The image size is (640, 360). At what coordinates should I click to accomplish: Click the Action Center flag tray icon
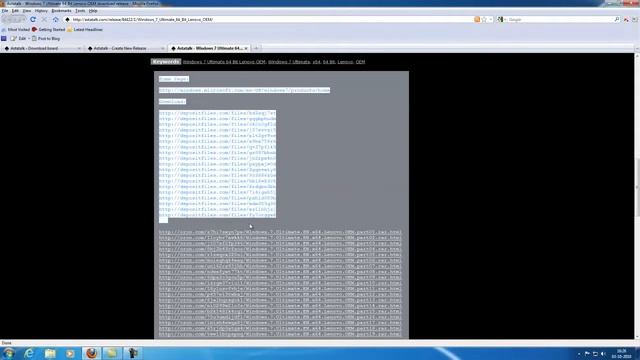click(587, 354)
